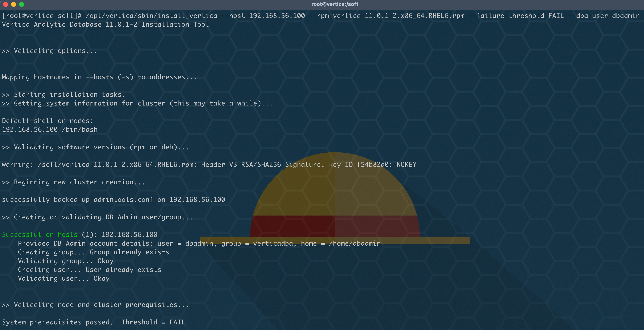
Task: Click 'Vertica Analytic Database 11.0.1-2 Installation Tool' line
Action: 105,24
